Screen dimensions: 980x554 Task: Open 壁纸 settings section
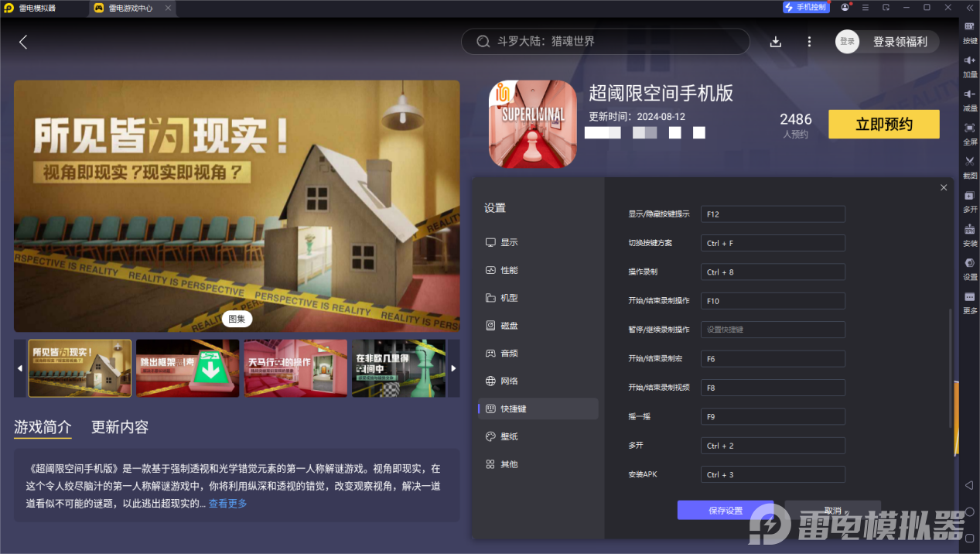click(x=538, y=436)
